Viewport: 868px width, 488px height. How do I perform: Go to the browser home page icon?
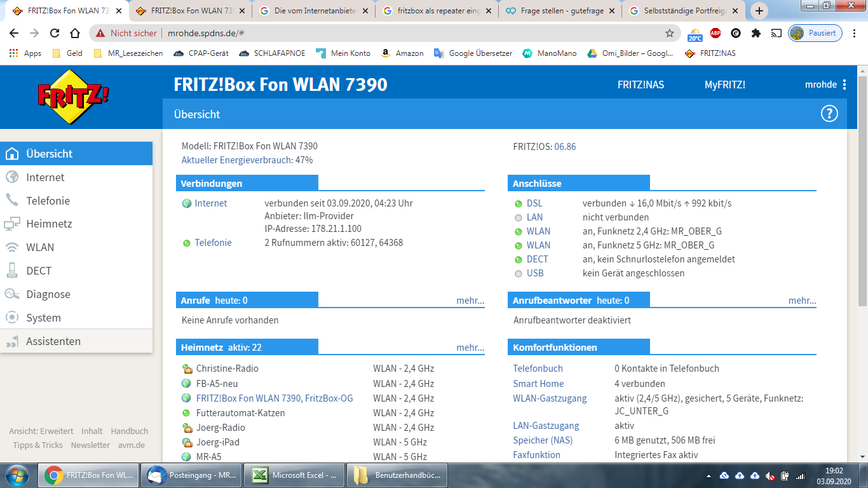pos(75,33)
